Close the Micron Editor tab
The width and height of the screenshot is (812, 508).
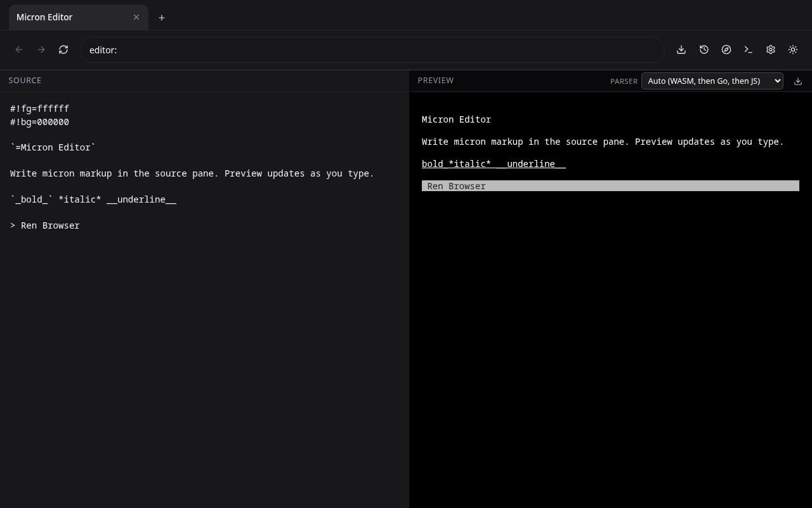coord(136,17)
